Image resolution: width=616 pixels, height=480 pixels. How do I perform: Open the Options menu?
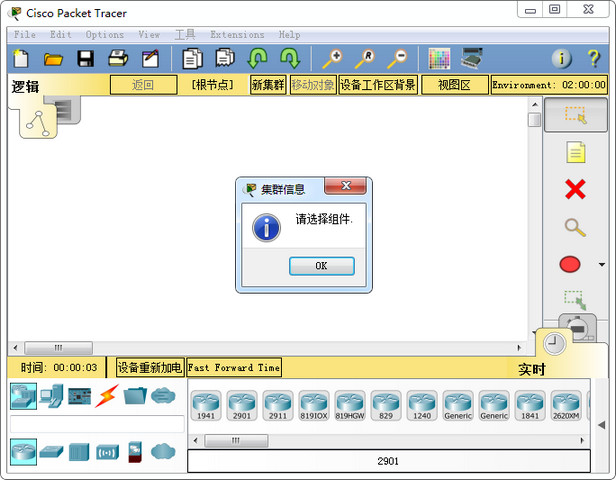[x=105, y=35]
